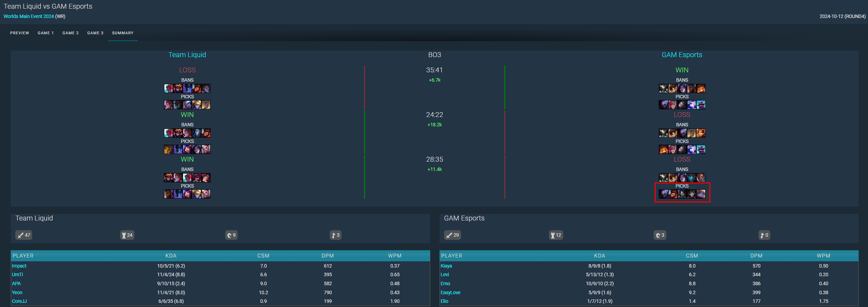Click the Jax ban icon in GAM Esports' 24:22 game
This screenshot has width=868, height=307.
(x=682, y=133)
